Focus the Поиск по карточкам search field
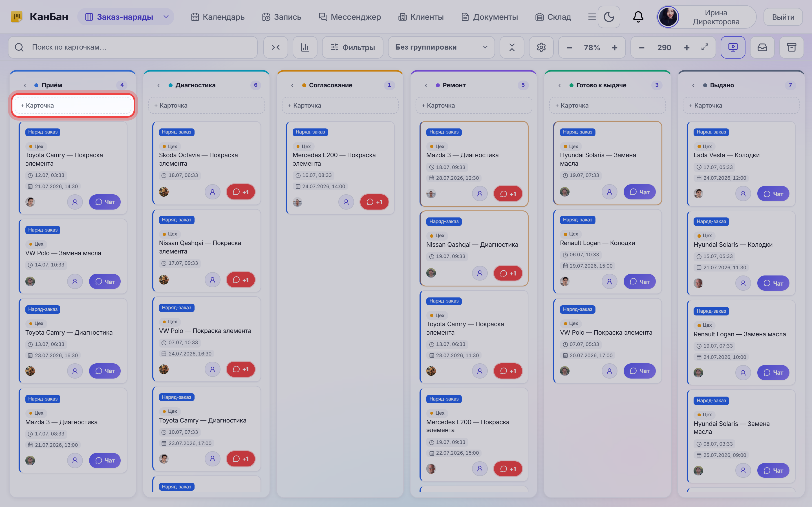This screenshot has height=507, width=812. coord(133,47)
